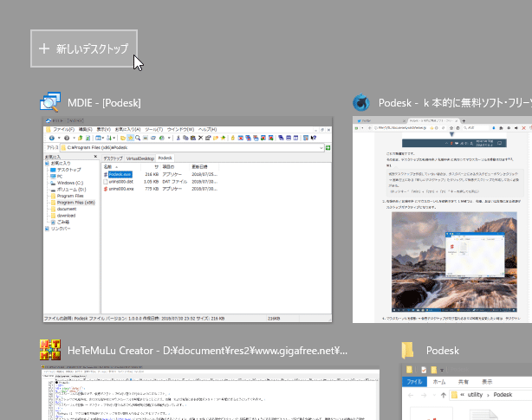Image resolution: width=532 pixels, height=420 pixels.
Task: Sort by the 名前 column header in MDIE
Action: (x=121, y=167)
